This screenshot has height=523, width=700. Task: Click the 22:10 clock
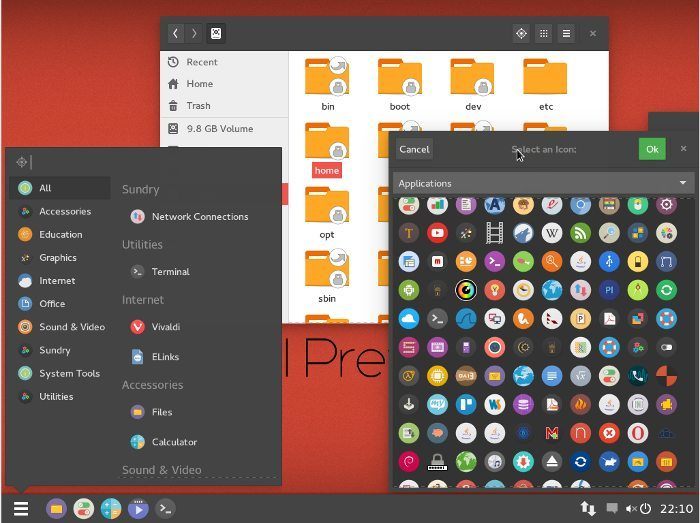pyautogui.click(x=676, y=509)
